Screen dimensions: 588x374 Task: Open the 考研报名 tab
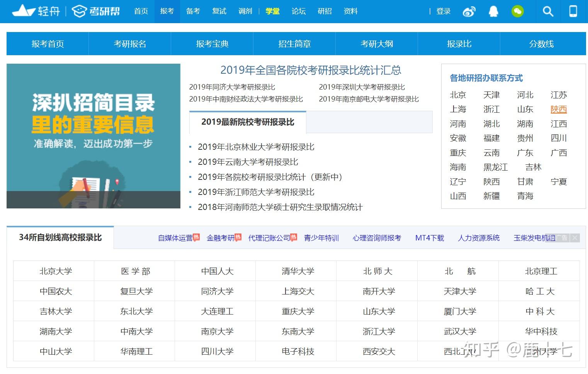pos(130,44)
